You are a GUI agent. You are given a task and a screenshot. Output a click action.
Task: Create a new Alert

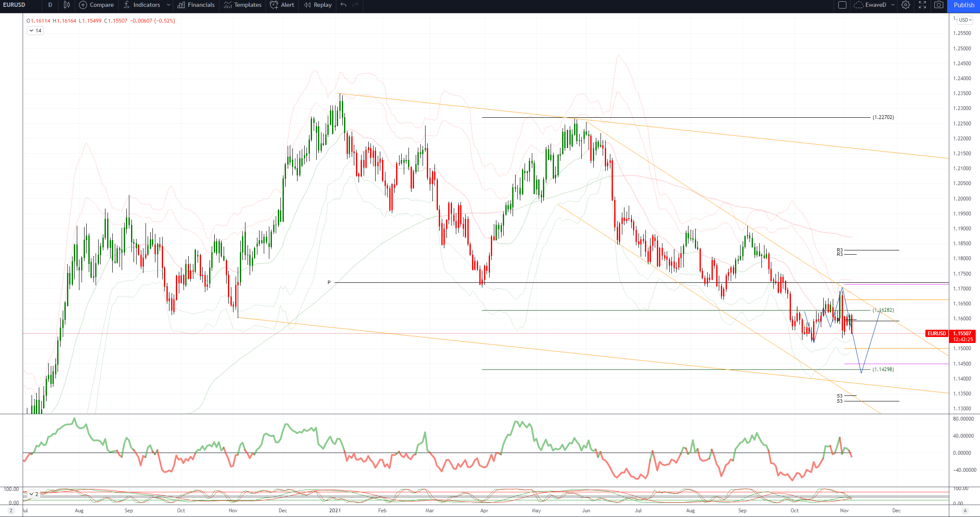[x=282, y=5]
